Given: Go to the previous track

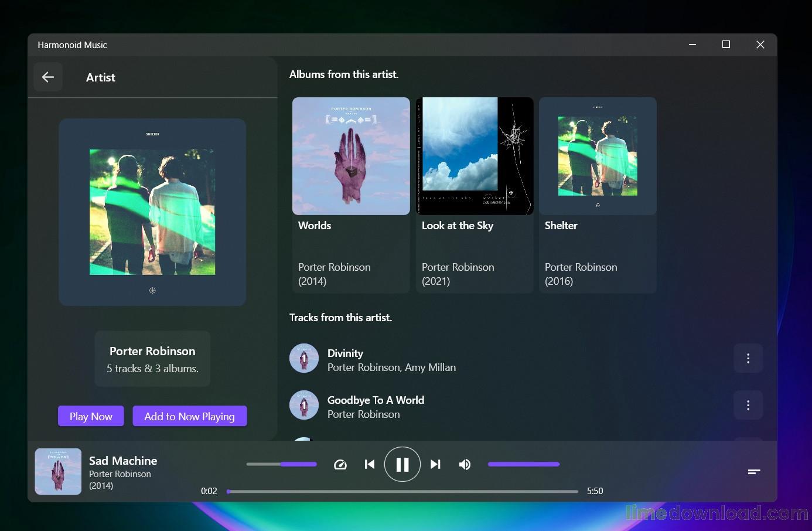Looking at the screenshot, I should point(369,464).
